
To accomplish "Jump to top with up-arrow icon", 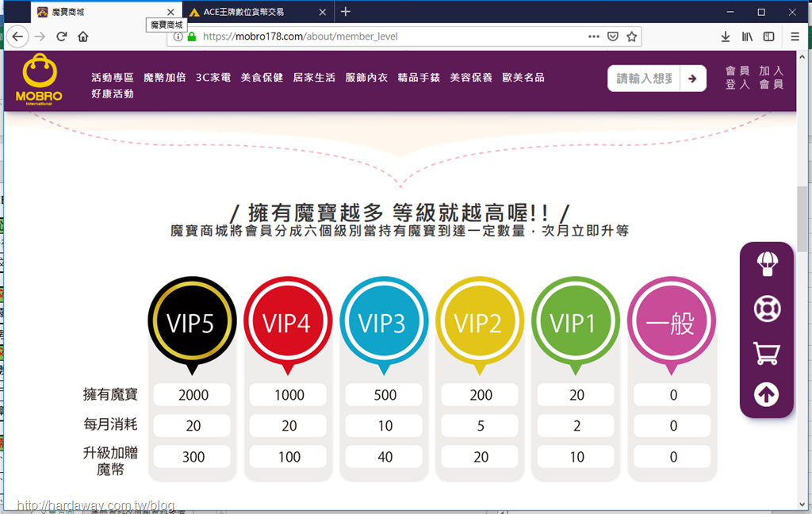I will [767, 395].
